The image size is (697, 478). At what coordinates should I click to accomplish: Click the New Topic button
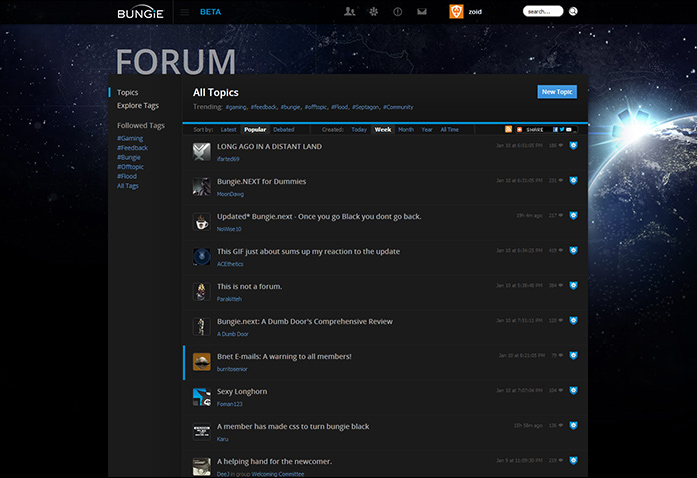[557, 92]
